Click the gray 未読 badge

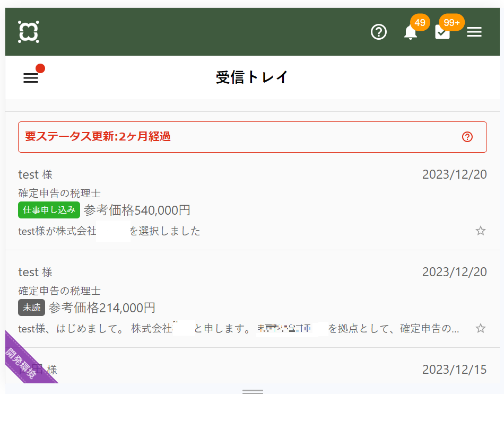32,308
